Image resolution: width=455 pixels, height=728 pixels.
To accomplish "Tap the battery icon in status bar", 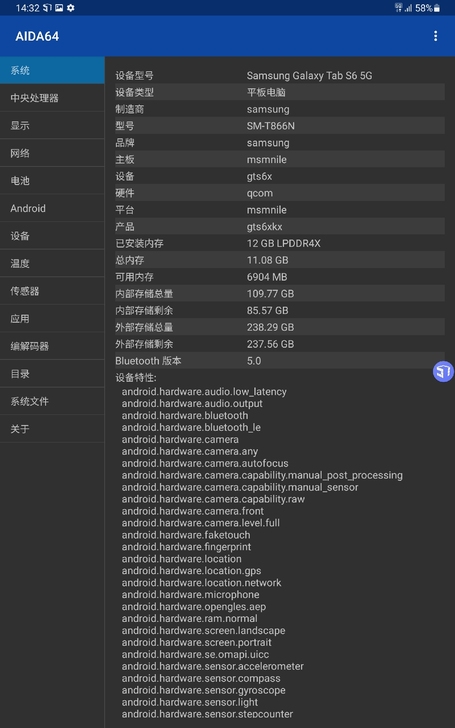I will (x=437, y=8).
